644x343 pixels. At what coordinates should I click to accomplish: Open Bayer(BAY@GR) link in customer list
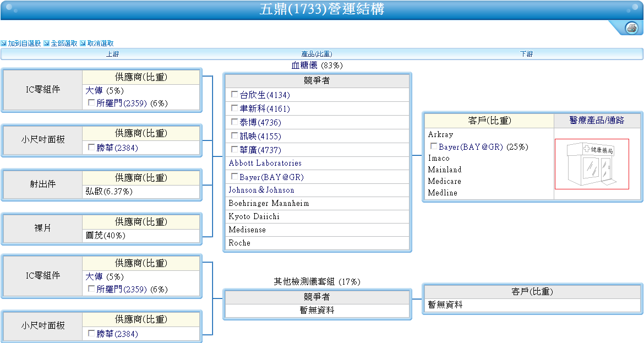[x=471, y=146]
